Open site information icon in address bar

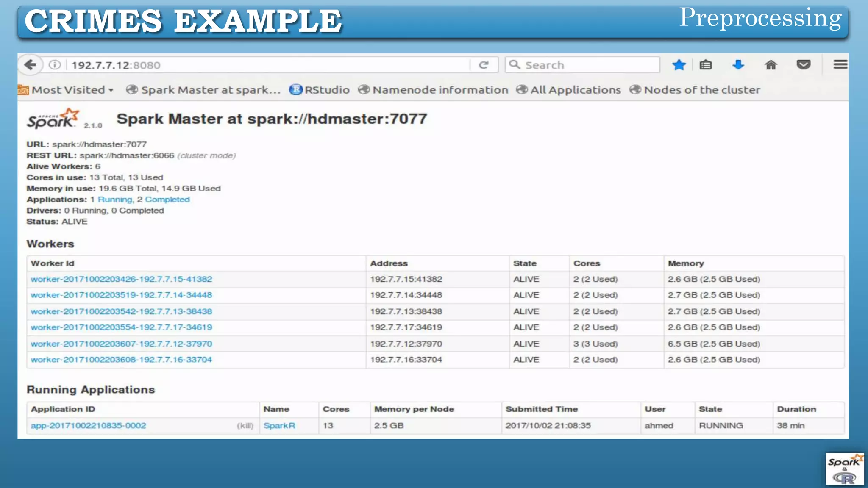[x=55, y=65]
